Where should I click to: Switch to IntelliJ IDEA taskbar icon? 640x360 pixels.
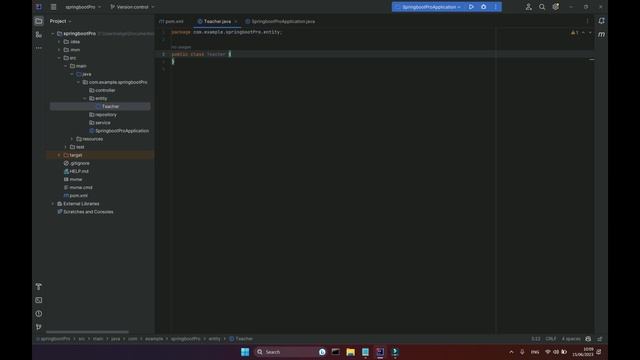pyautogui.click(x=380, y=352)
